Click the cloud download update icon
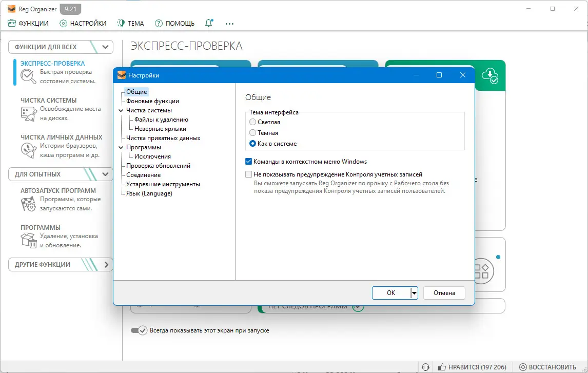Screen dimensions: 588x373 point(490,76)
